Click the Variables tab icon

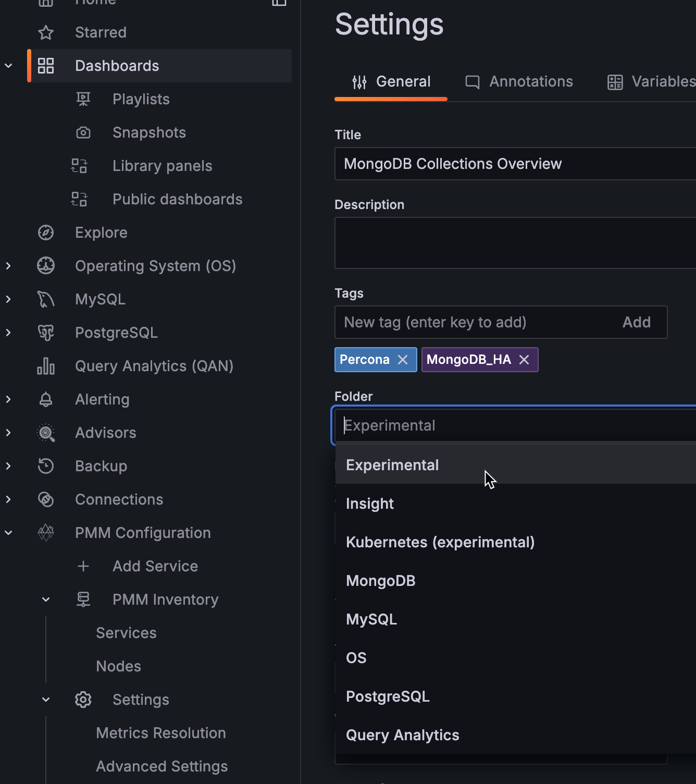coord(615,82)
